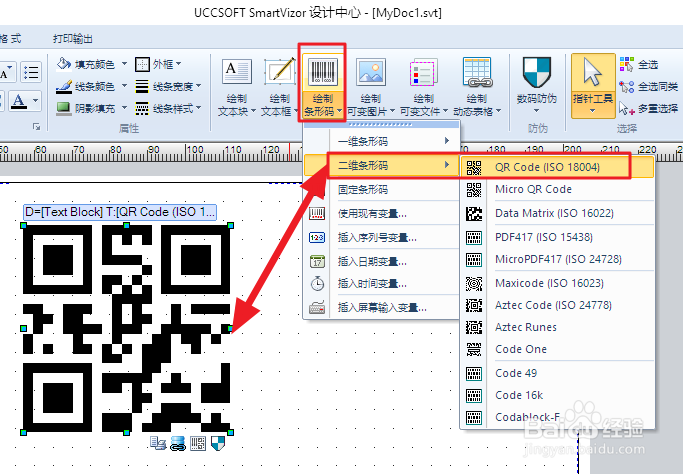Click the Use Existing Variable (使用现有变量) icon
The height and width of the screenshot is (474, 683).
[x=317, y=213]
